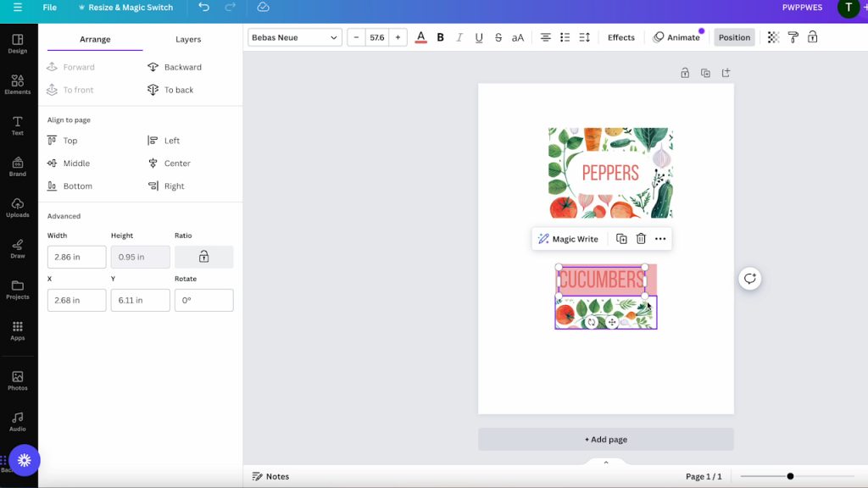868x488 pixels.
Task: Delete the selected element with trash icon
Action: 641,239
